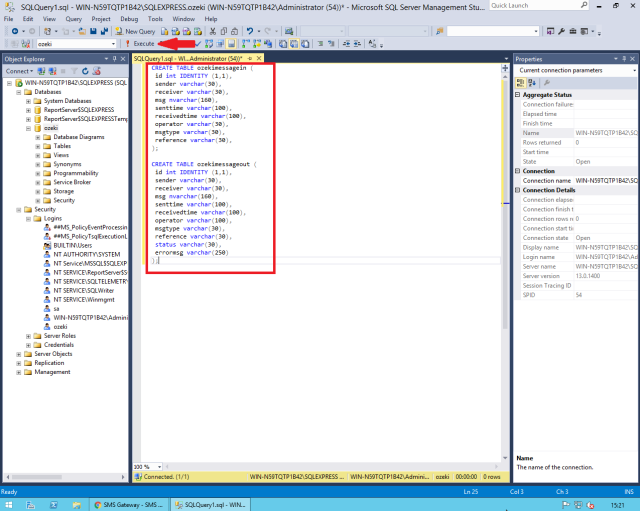The height and width of the screenshot is (511, 640).
Task: Click the Change Connection icon
Action: 26,44
